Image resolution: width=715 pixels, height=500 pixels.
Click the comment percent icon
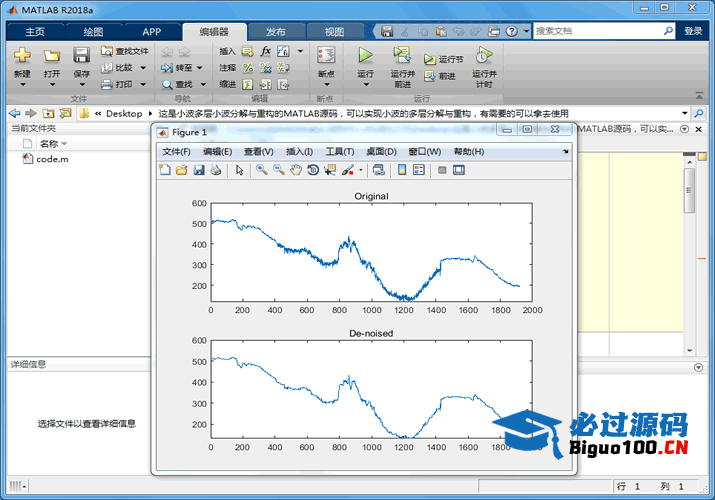coord(248,68)
